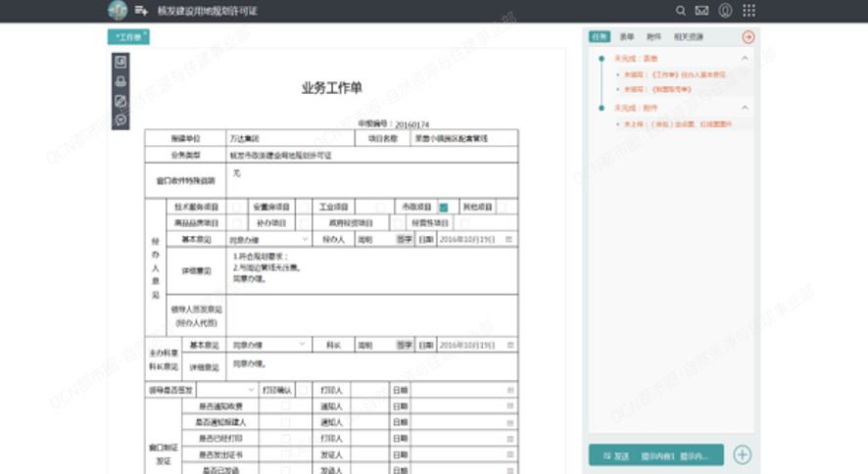The width and height of the screenshot is (868, 474).
Task: Click the 领导人签发意见 text area
Action: tap(372, 315)
